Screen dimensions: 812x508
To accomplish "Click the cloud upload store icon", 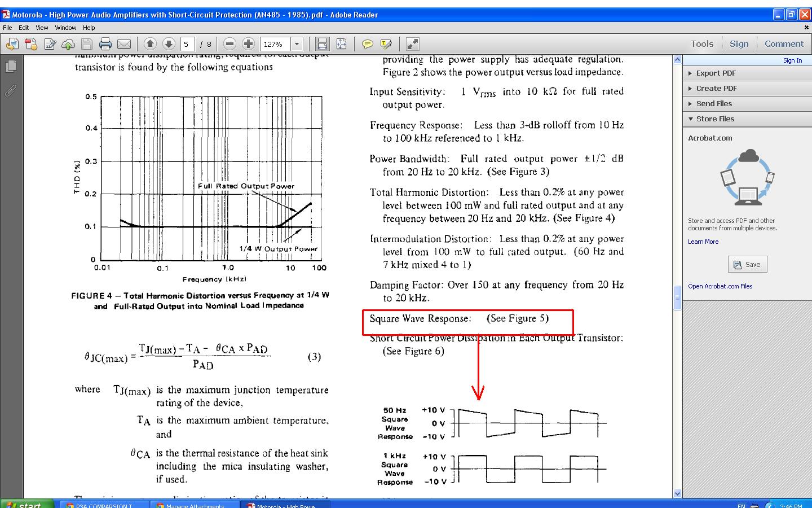I will point(68,44).
